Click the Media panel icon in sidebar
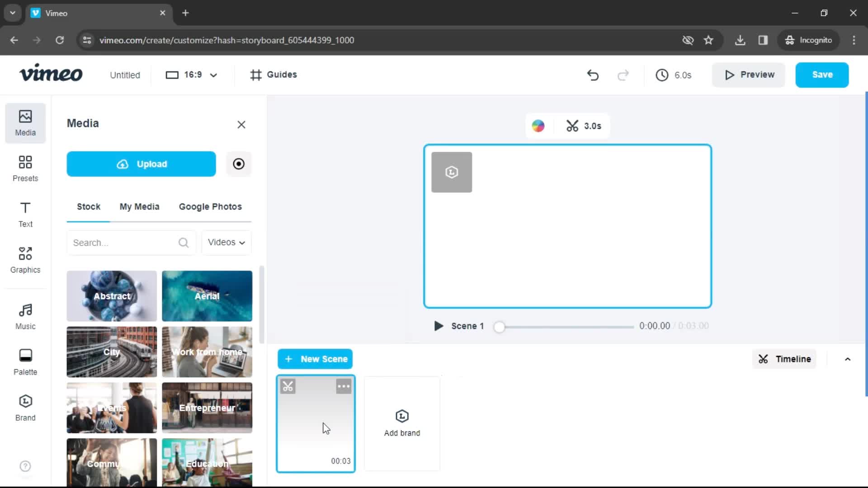Screen dimensions: 868x488 (25, 122)
